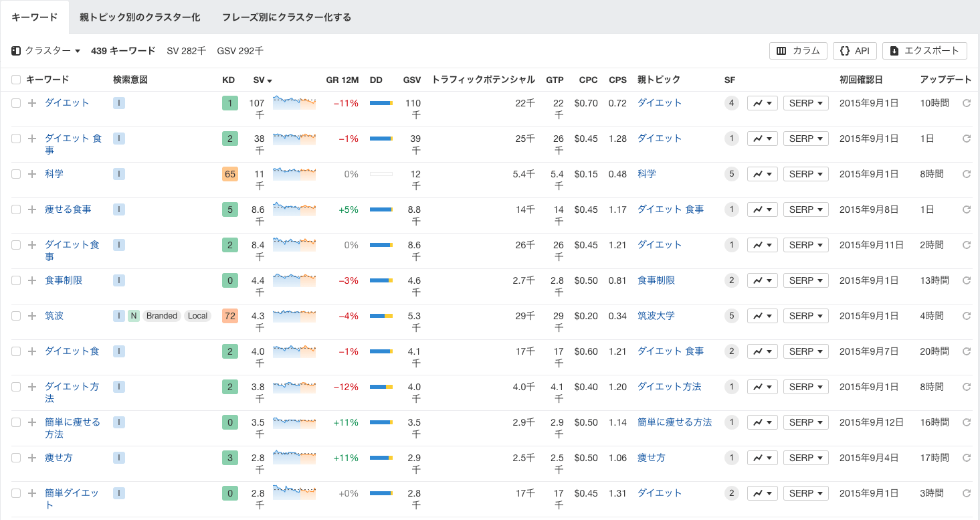This screenshot has height=520, width=980.
Task: Refresh metrics for the 筑波 keyword row
Action: click(x=966, y=315)
